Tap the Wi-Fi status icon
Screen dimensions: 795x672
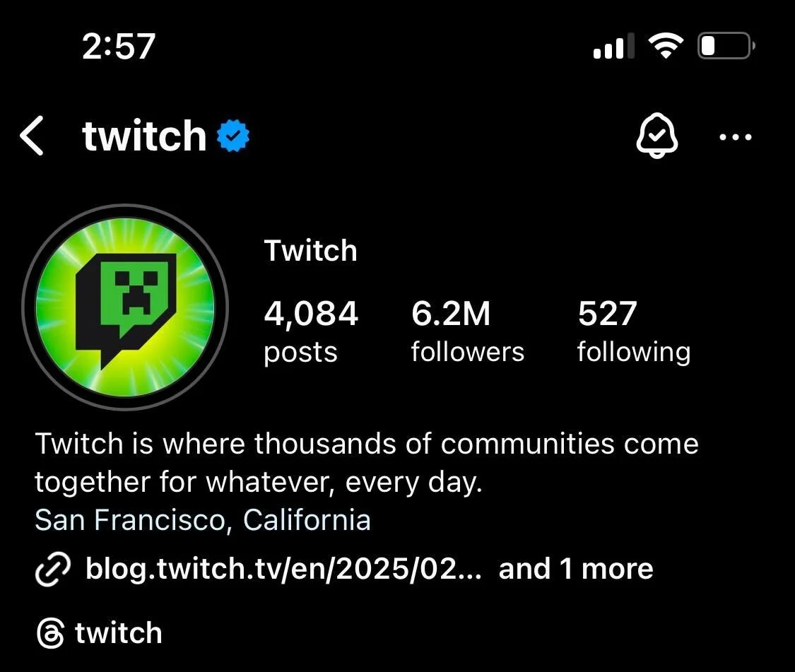(x=666, y=46)
